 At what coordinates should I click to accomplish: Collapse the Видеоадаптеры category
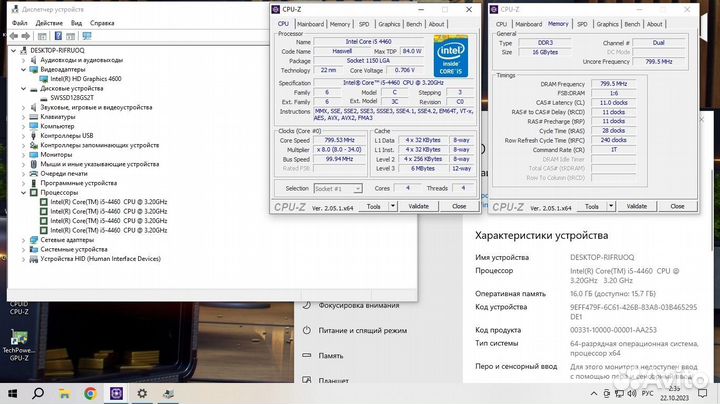tap(24, 69)
